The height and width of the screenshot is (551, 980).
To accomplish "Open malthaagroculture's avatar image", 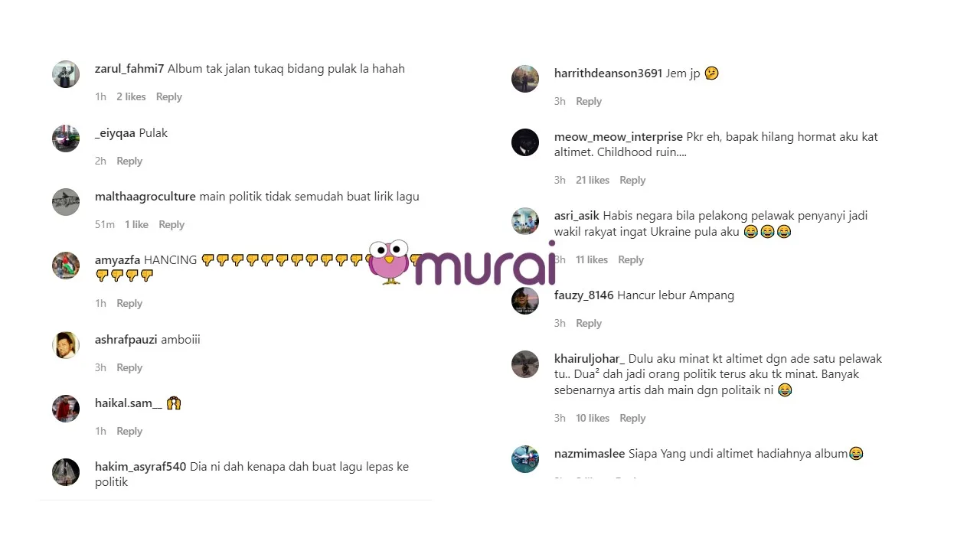I will [x=66, y=202].
